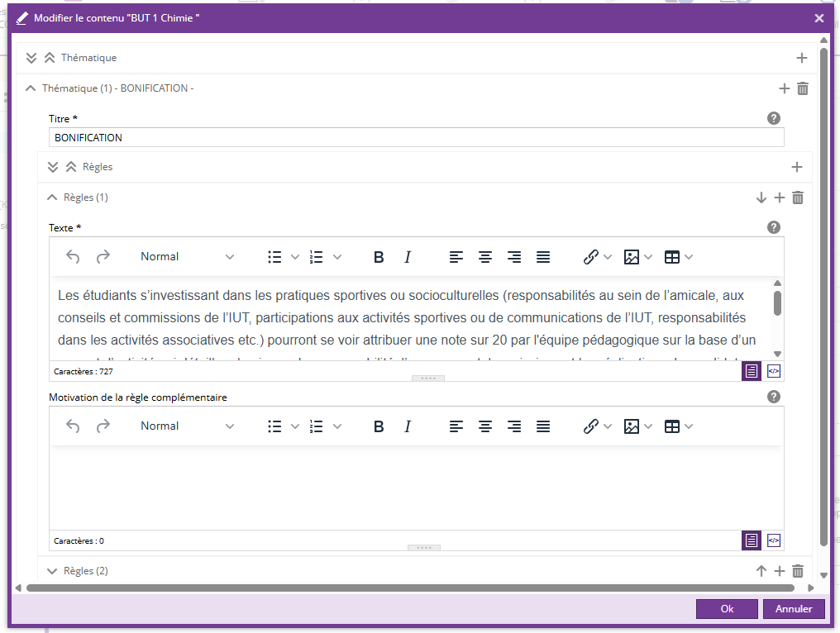Open the table insert dropdown in Texte editor

(678, 257)
